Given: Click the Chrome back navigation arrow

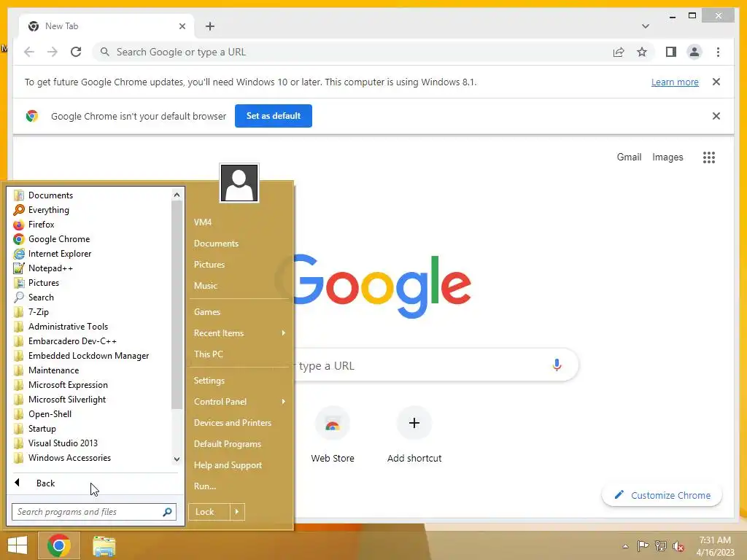Looking at the screenshot, I should click(29, 52).
